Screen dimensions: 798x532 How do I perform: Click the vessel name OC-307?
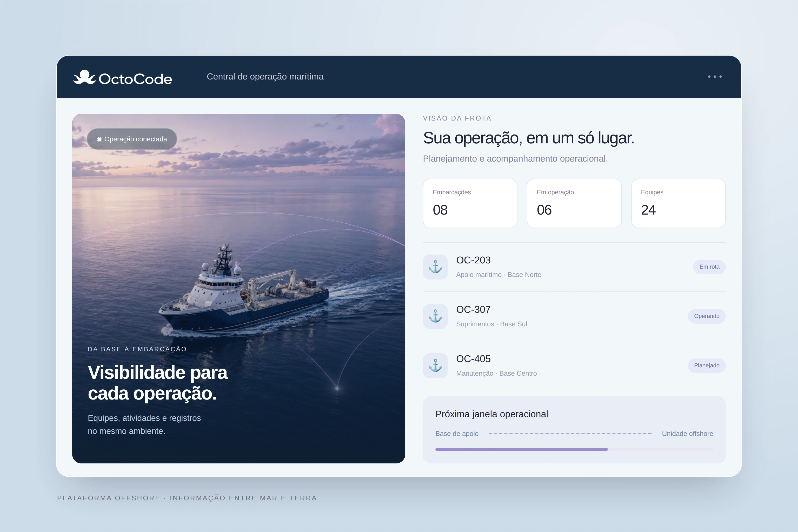point(473,309)
